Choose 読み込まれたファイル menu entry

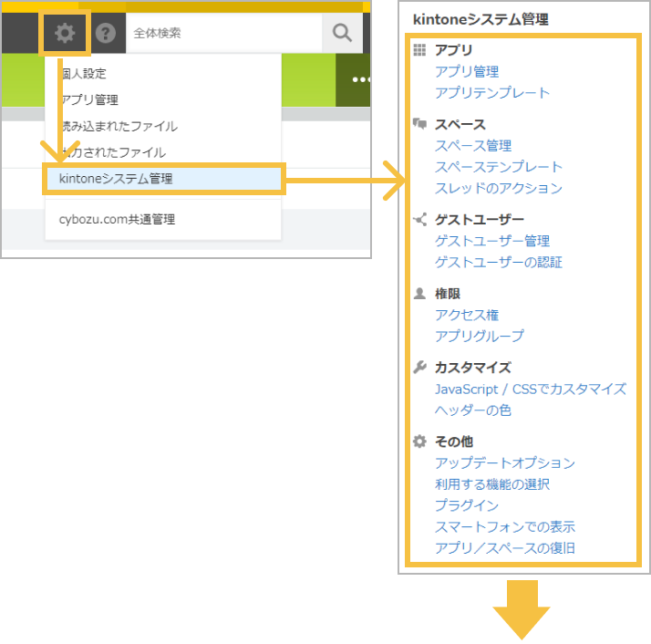[162, 126]
